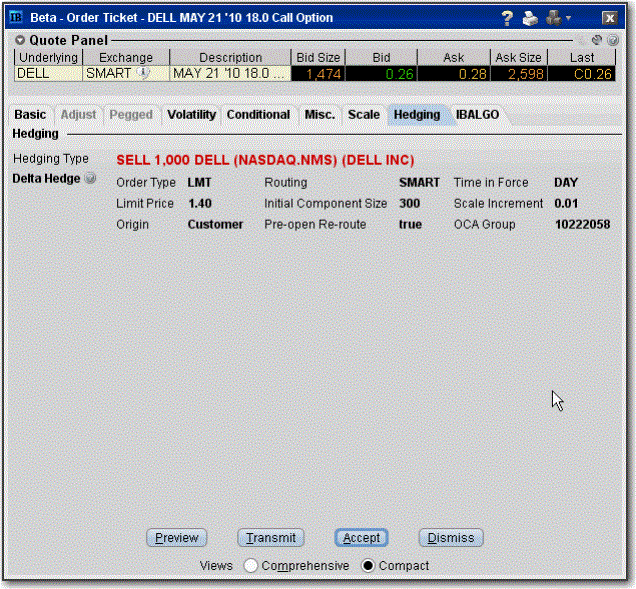
Task: Click the DELL underlying cell
Action: pos(48,74)
